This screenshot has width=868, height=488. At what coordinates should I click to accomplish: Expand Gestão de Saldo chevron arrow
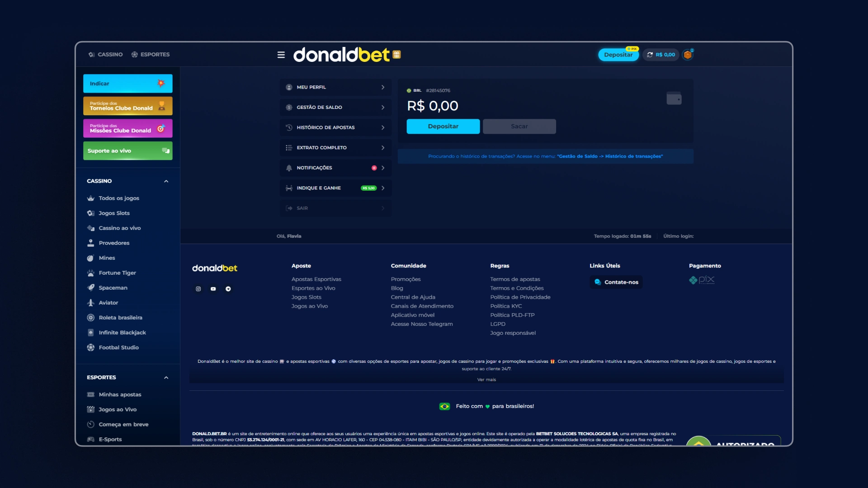[383, 107]
